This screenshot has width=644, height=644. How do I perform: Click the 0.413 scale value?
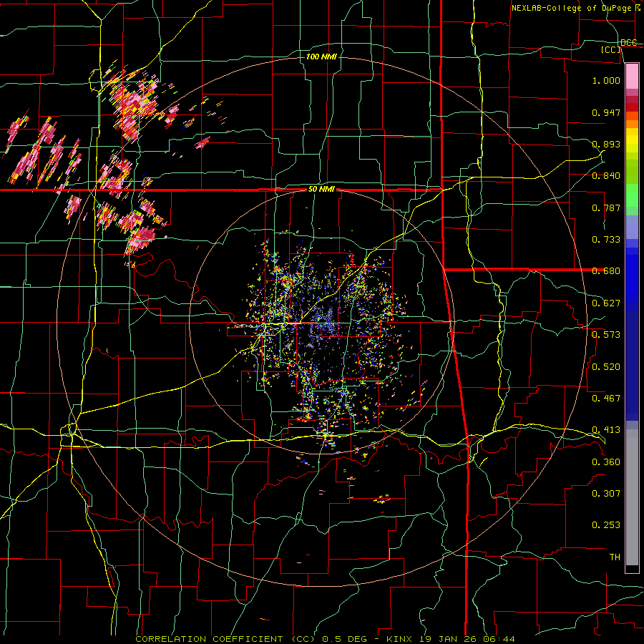tap(606, 430)
